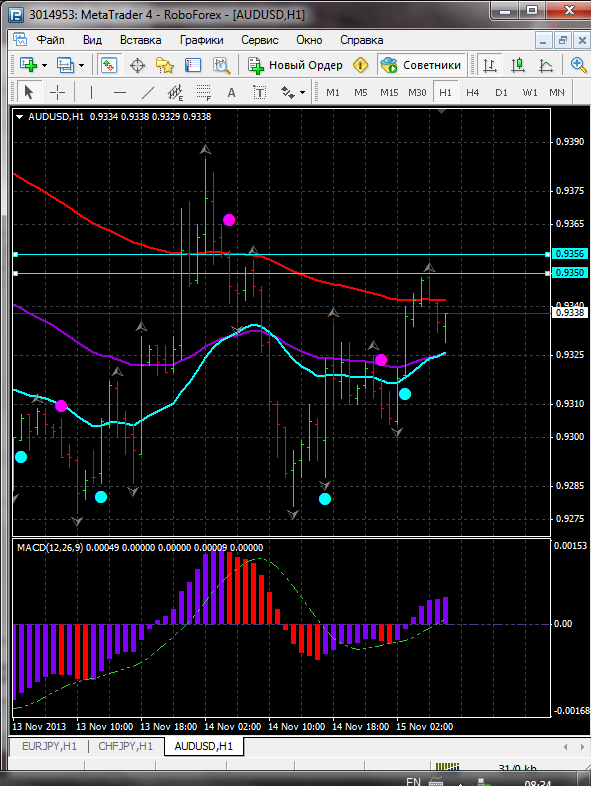Image resolution: width=600 pixels, height=786 pixels.
Task: Switch timeframe to M1
Action: [x=333, y=93]
